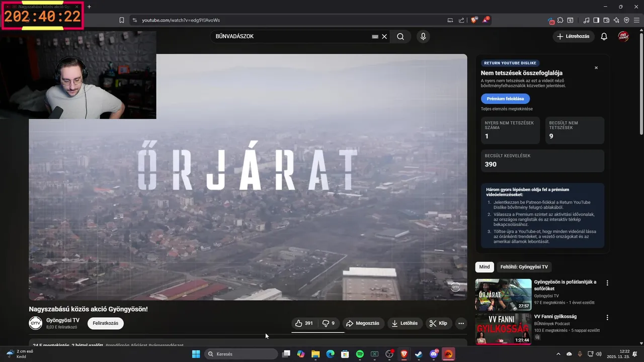
Task: Open Teljes elemzés megtekintése link
Action: pyautogui.click(x=507, y=109)
